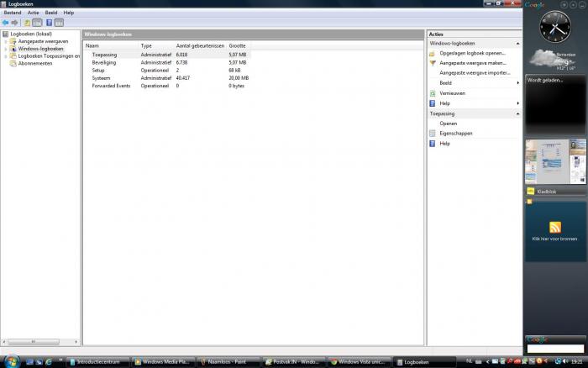The height and width of the screenshot is (368, 588).
Task: Click Aangepaste weergaven folder icon in tree
Action: pos(13,41)
